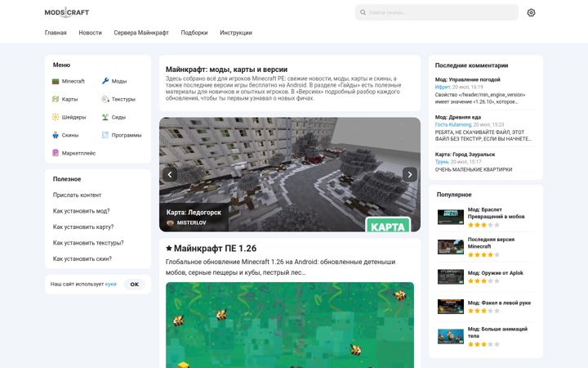The width and height of the screenshot is (588, 368).
Task: Focus the site search field
Action: tap(437, 12)
